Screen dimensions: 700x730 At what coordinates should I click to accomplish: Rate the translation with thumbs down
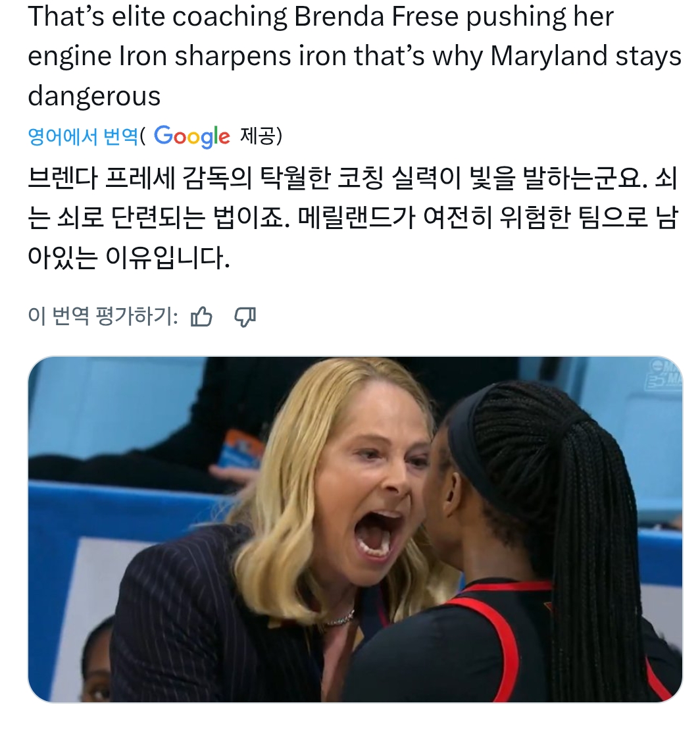[x=245, y=317]
